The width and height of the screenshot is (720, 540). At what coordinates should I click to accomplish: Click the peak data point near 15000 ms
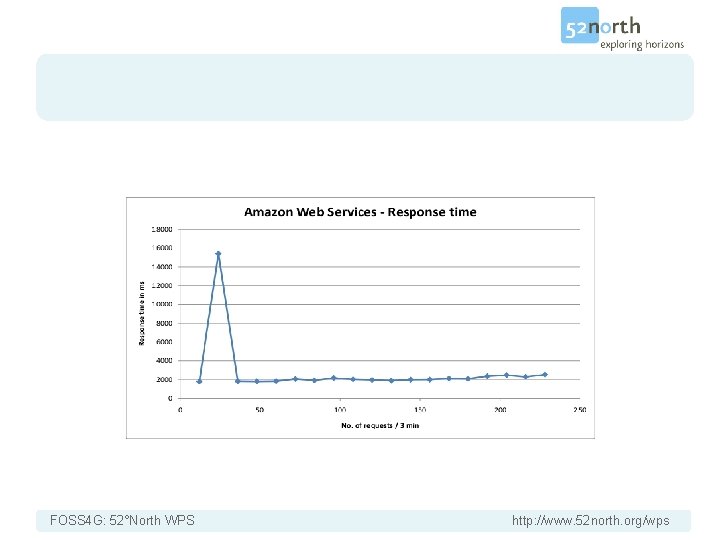coord(218,254)
